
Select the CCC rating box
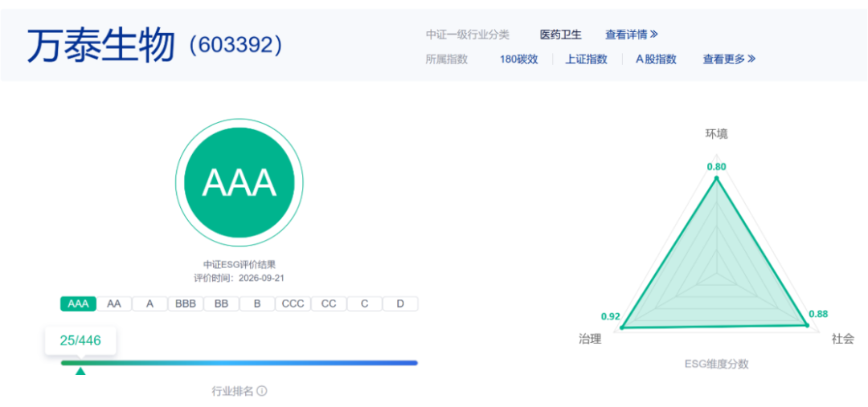[x=293, y=303]
